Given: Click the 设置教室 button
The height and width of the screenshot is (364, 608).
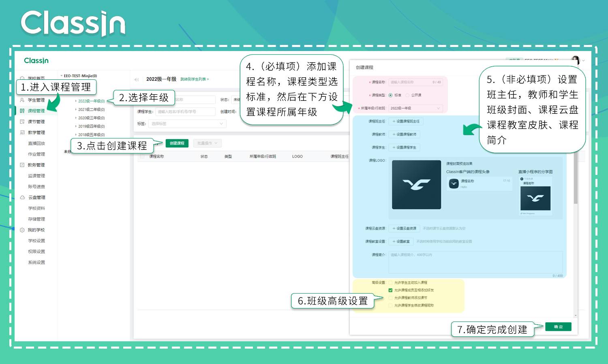Looking at the screenshot, I should point(401,241).
